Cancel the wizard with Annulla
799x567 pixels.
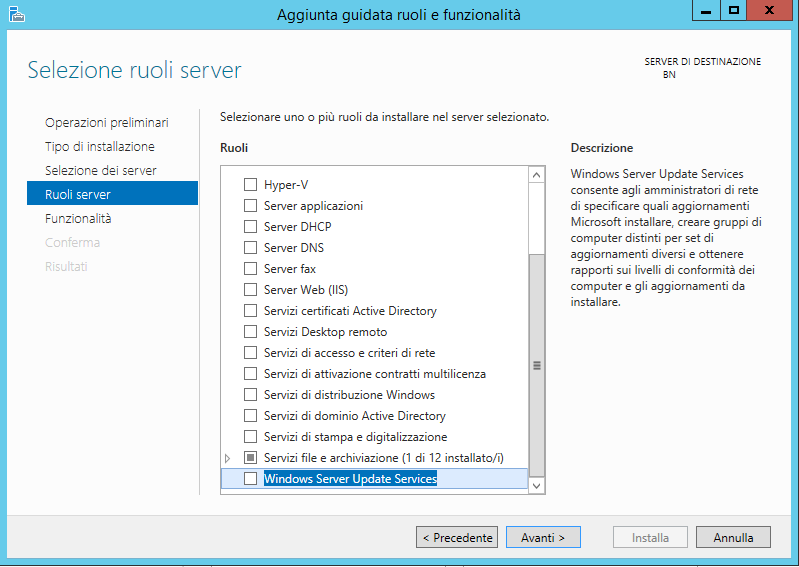tap(733, 537)
